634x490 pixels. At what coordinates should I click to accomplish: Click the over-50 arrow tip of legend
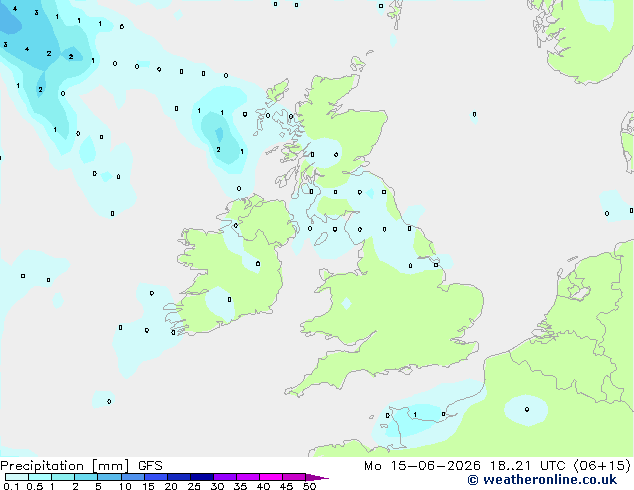(317, 477)
